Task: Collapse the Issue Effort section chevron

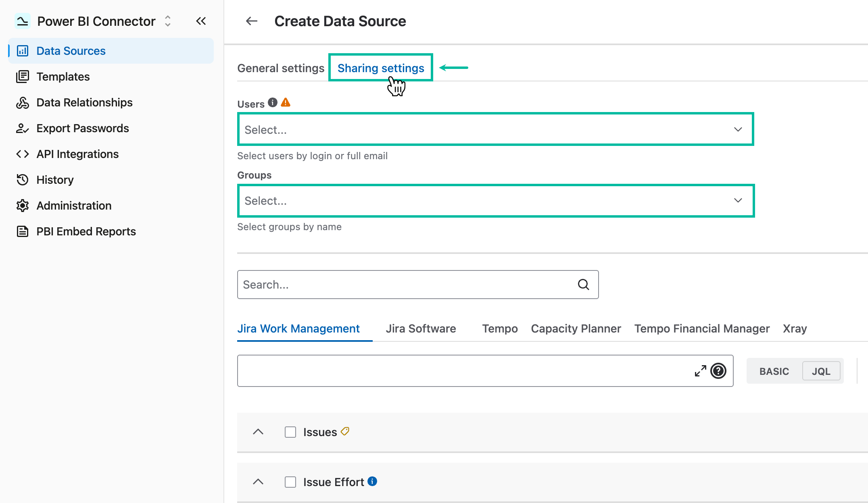Action: click(x=258, y=482)
